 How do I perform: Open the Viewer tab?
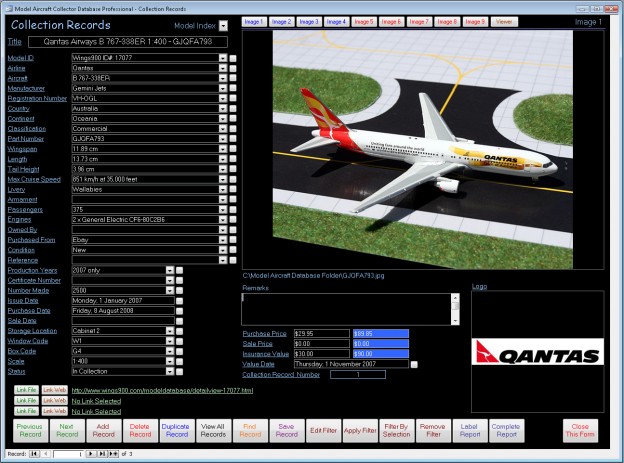pos(504,22)
